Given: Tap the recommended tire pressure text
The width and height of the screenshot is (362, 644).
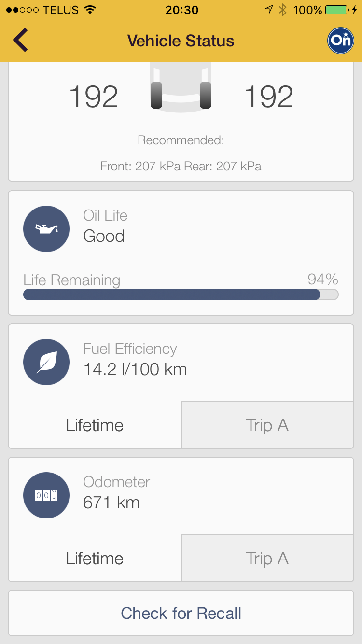Looking at the screenshot, I should pyautogui.click(x=181, y=166).
